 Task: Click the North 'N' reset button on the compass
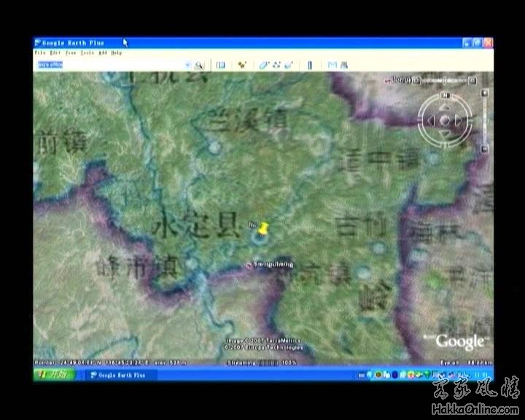tap(444, 96)
